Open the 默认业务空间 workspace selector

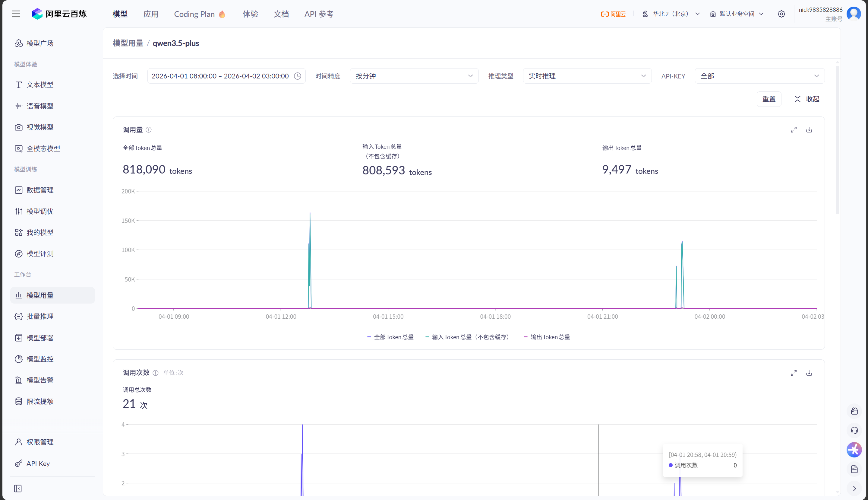[x=737, y=14]
